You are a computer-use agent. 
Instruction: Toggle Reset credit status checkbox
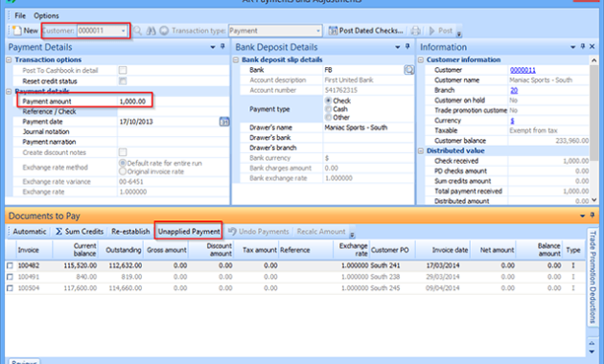(123, 80)
